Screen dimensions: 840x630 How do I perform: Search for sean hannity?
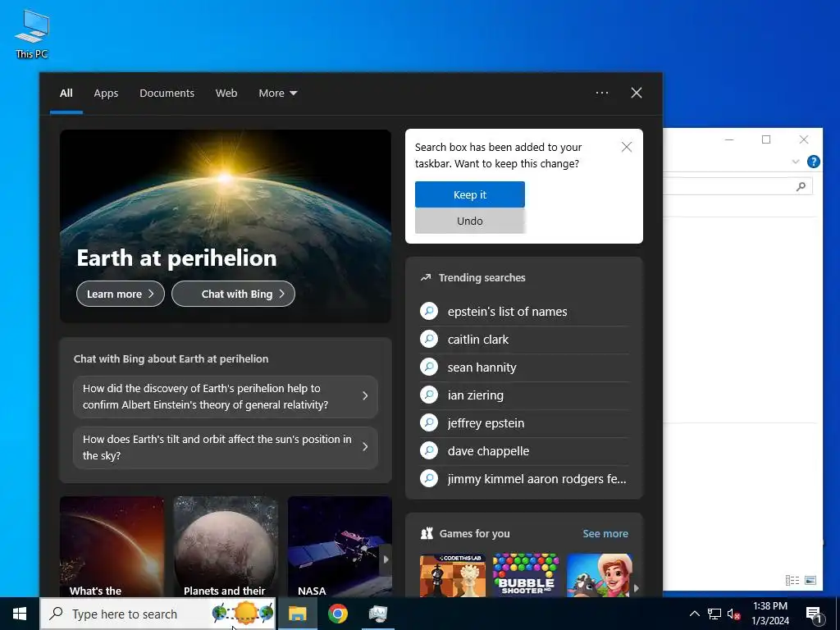coord(482,367)
